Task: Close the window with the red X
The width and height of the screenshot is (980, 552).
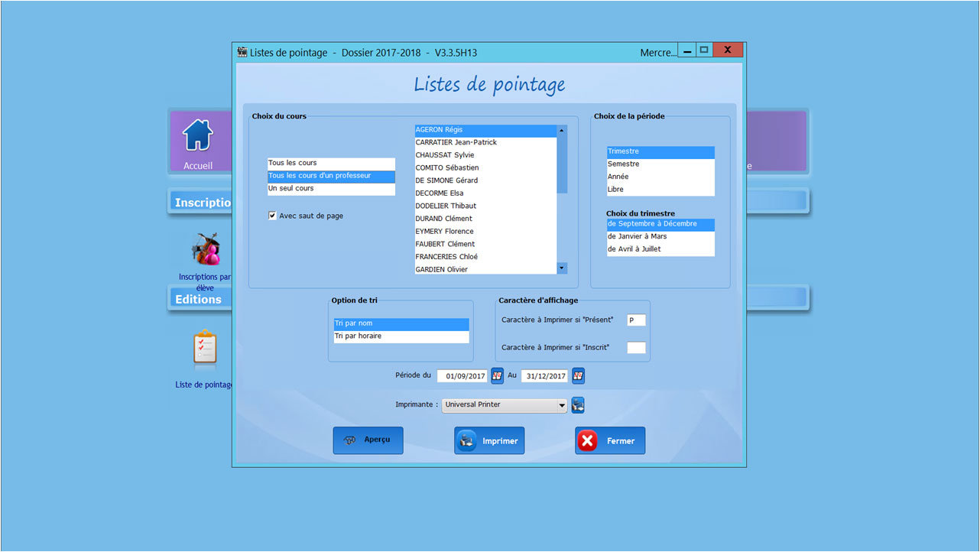Action: [x=728, y=50]
